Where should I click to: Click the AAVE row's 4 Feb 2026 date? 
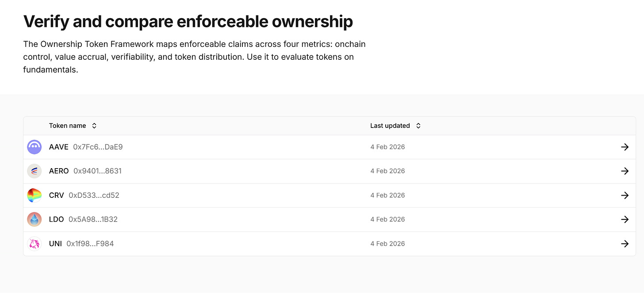point(387,147)
